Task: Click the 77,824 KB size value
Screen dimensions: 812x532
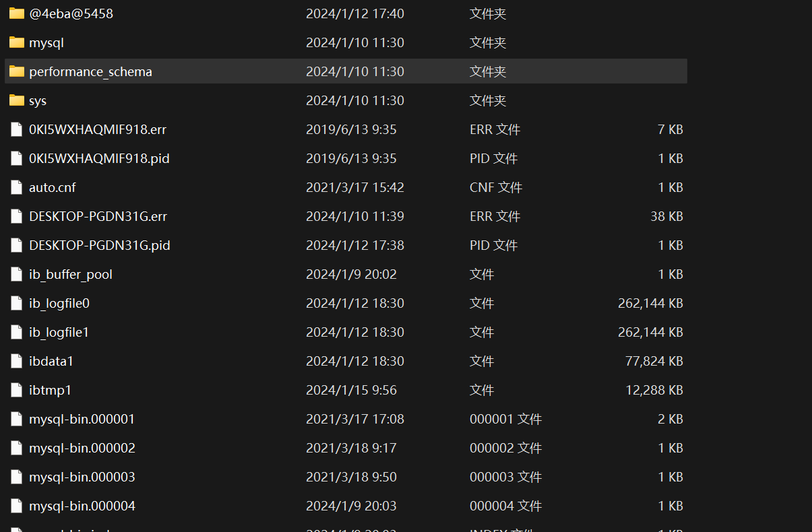Action: 654,362
